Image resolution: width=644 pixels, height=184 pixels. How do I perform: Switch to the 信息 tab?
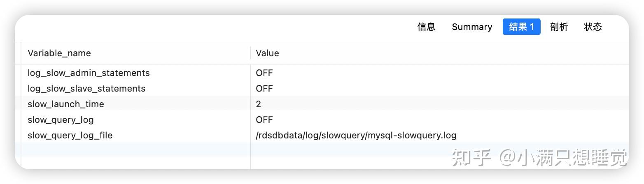pos(426,27)
